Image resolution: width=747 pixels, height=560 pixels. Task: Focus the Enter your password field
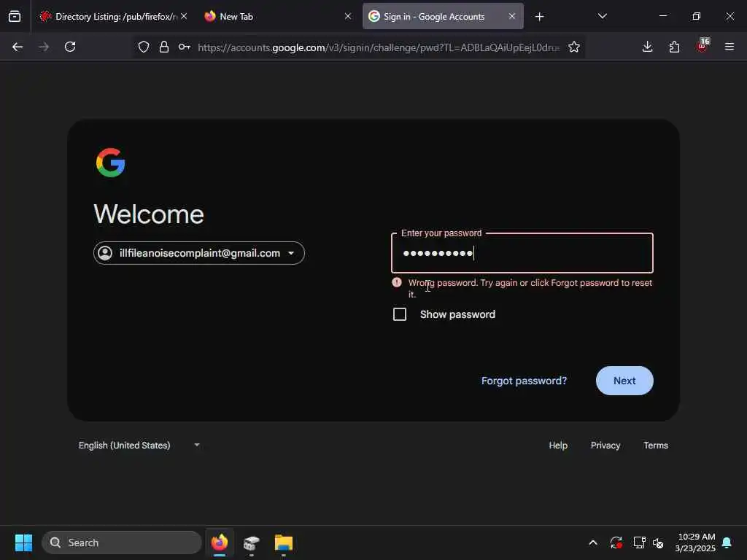[522, 253]
